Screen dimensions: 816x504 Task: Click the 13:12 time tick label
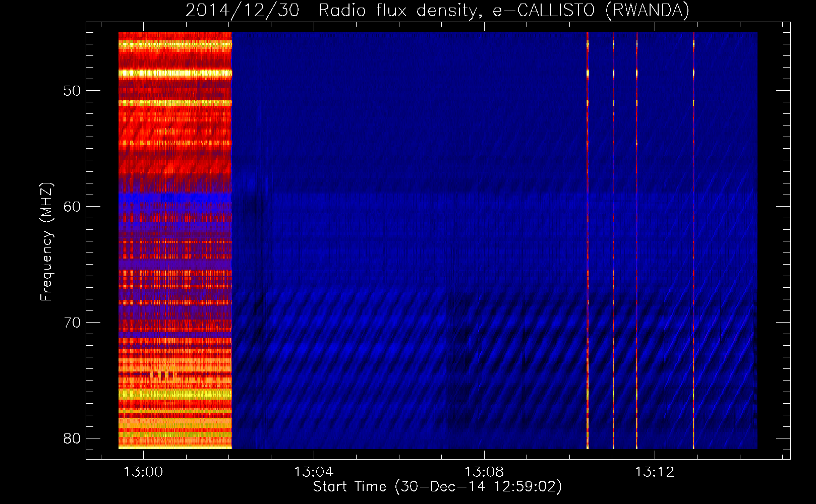tap(655, 472)
